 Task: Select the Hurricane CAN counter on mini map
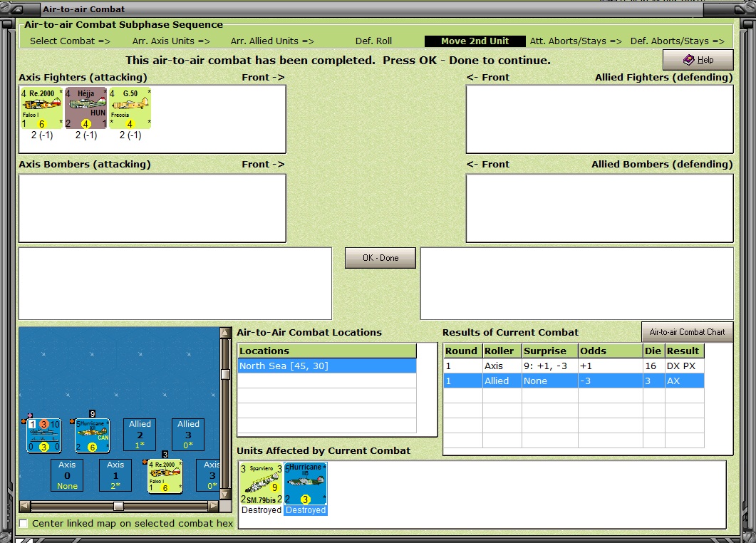coord(92,435)
